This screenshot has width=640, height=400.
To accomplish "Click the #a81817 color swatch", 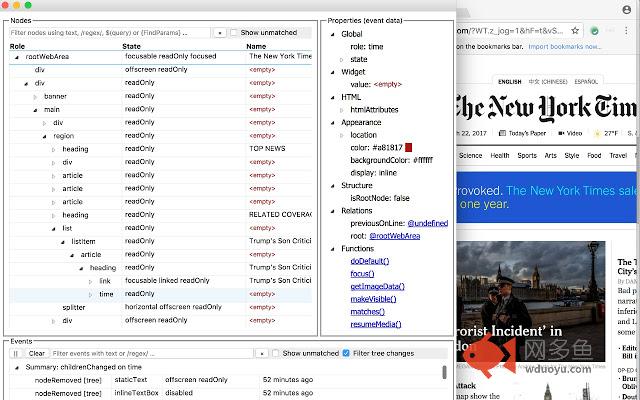I will tap(409, 148).
